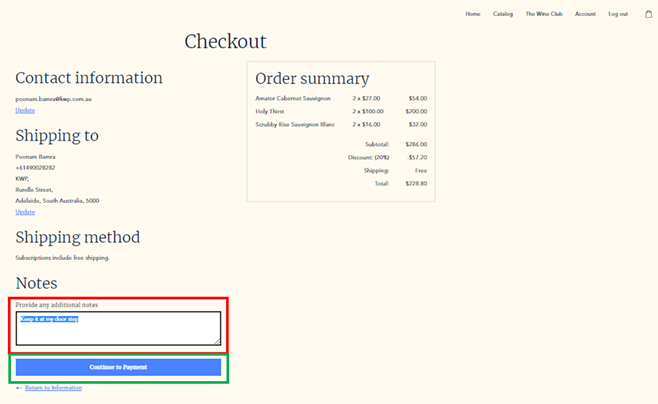Go to the Home page

[473, 14]
